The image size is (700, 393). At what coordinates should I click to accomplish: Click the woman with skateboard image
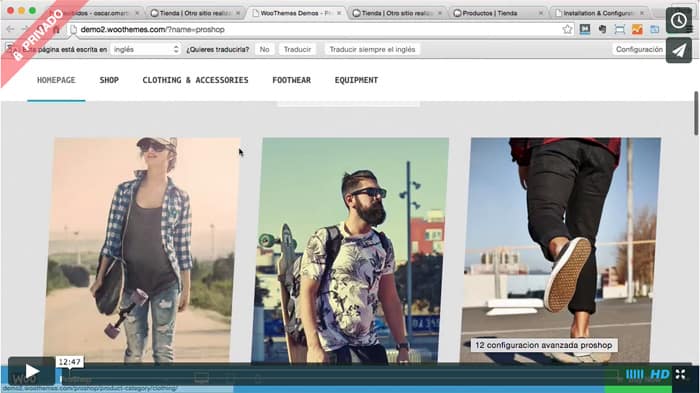click(x=142, y=250)
